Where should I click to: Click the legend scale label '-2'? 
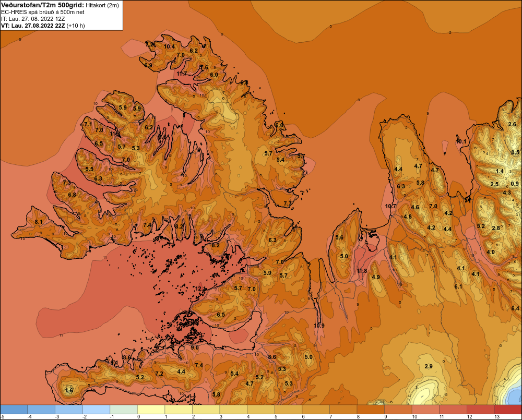84,417
